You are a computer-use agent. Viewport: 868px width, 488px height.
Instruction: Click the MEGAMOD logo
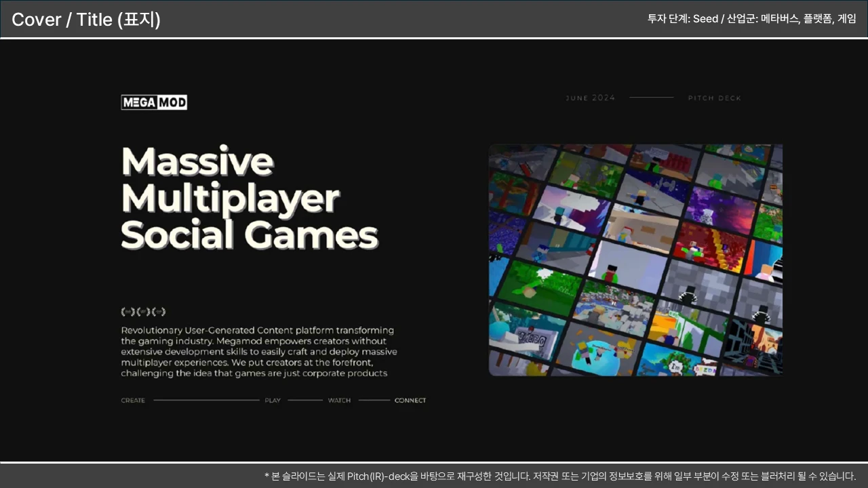[x=154, y=102]
